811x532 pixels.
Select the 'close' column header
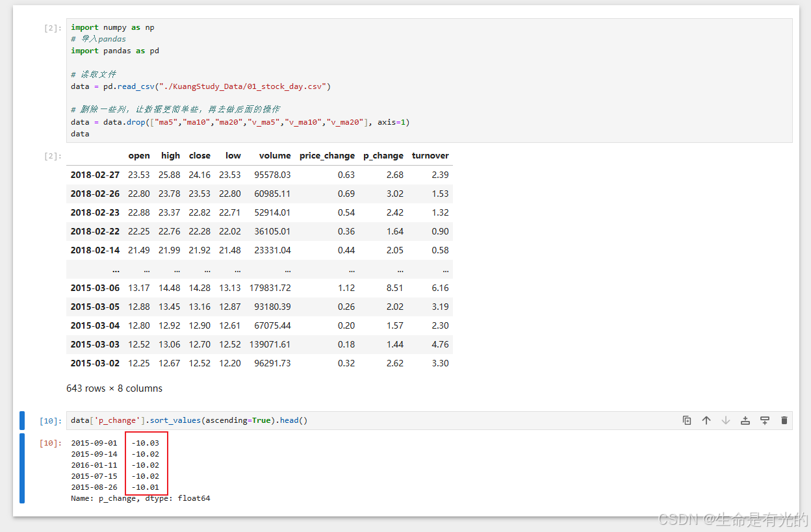click(200, 155)
